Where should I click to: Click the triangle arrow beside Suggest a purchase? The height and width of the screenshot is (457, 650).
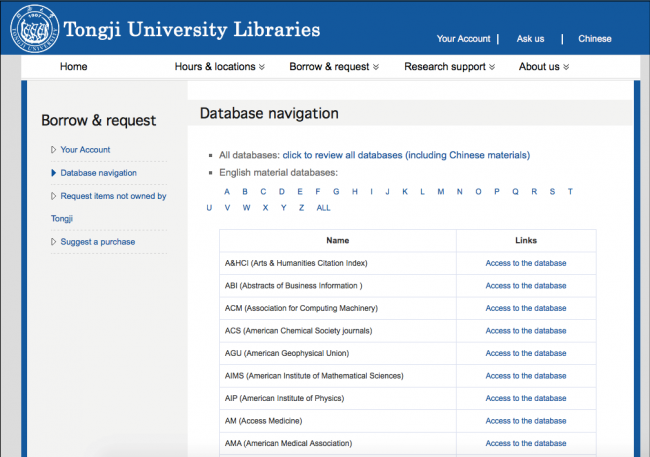pyautogui.click(x=53, y=242)
